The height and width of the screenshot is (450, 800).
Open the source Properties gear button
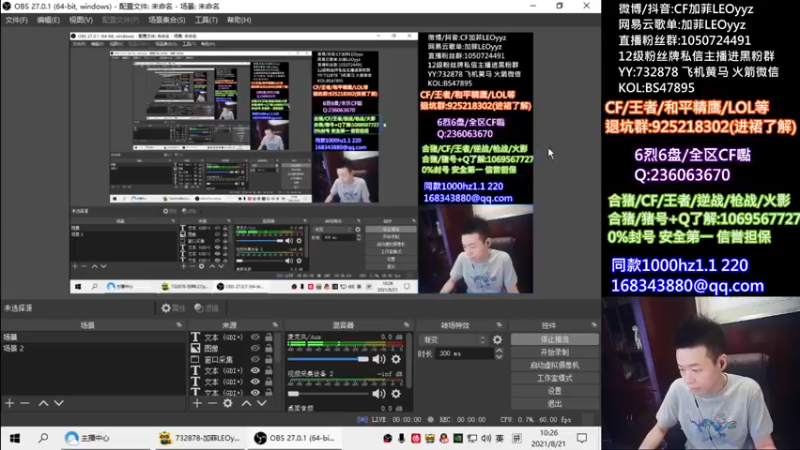173,308
